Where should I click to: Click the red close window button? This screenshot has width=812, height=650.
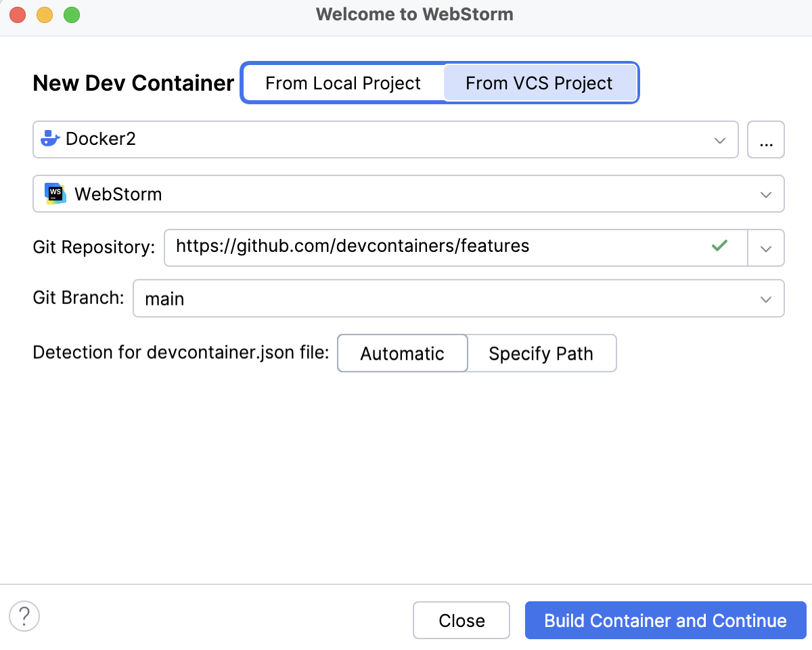[x=18, y=14]
